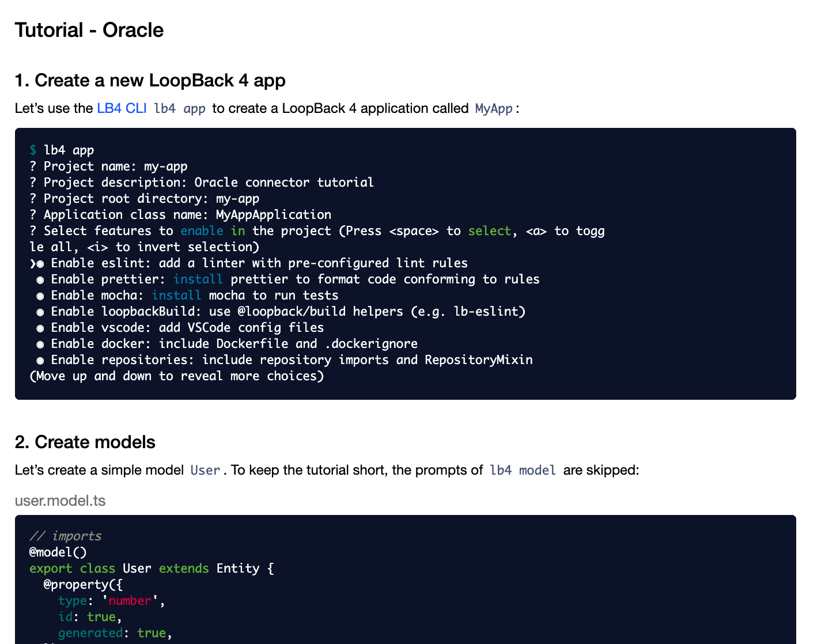Click the 'id: true,' code line
Screen dimensions: 840x644
coord(90,617)
